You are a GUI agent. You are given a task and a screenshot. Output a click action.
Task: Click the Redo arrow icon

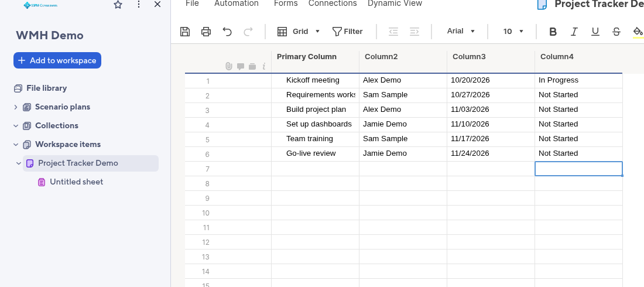point(248,31)
